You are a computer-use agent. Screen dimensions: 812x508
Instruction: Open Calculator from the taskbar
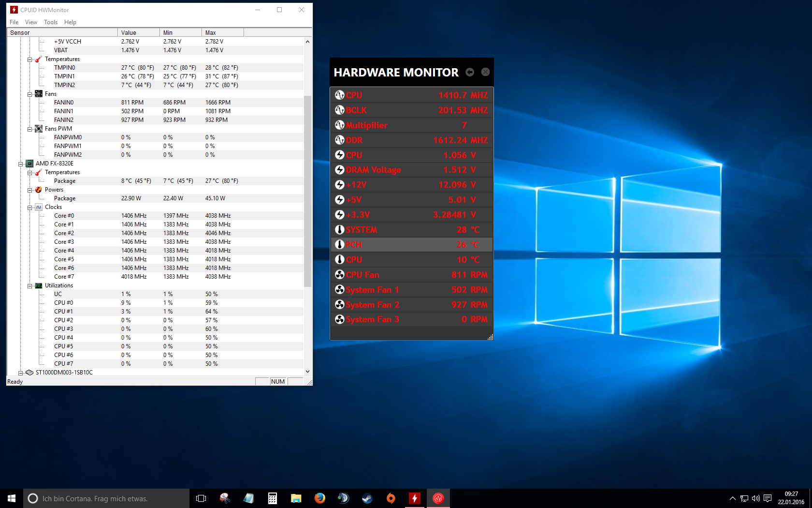(x=273, y=498)
